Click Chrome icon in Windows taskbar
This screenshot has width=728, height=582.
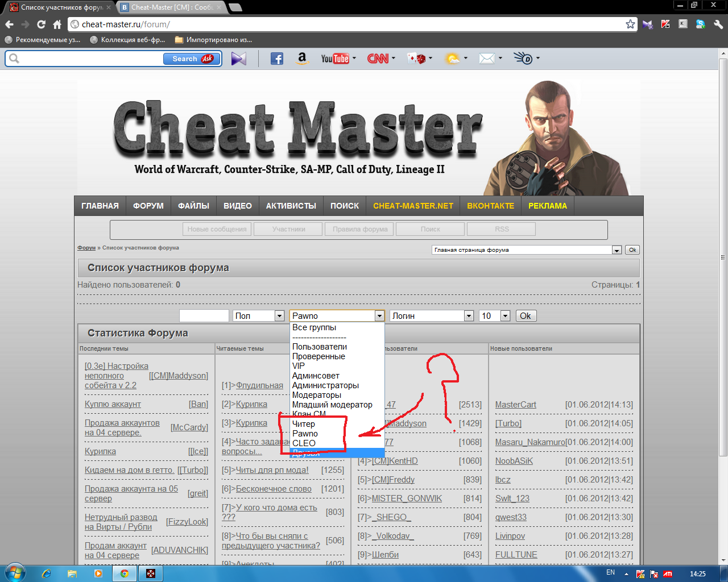pyautogui.click(x=124, y=573)
